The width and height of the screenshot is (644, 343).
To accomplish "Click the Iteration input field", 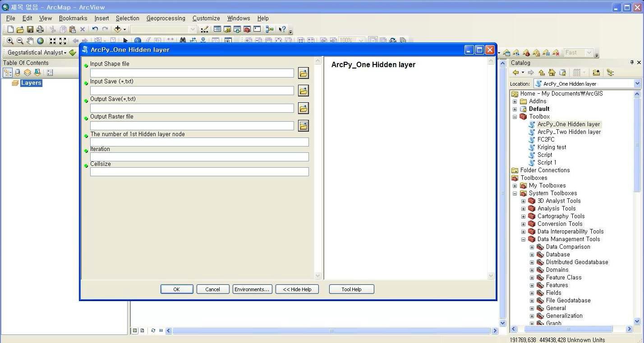I will (x=199, y=157).
